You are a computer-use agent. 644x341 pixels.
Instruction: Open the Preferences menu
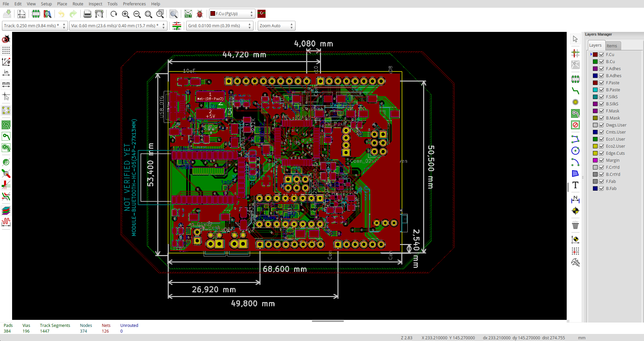click(134, 4)
